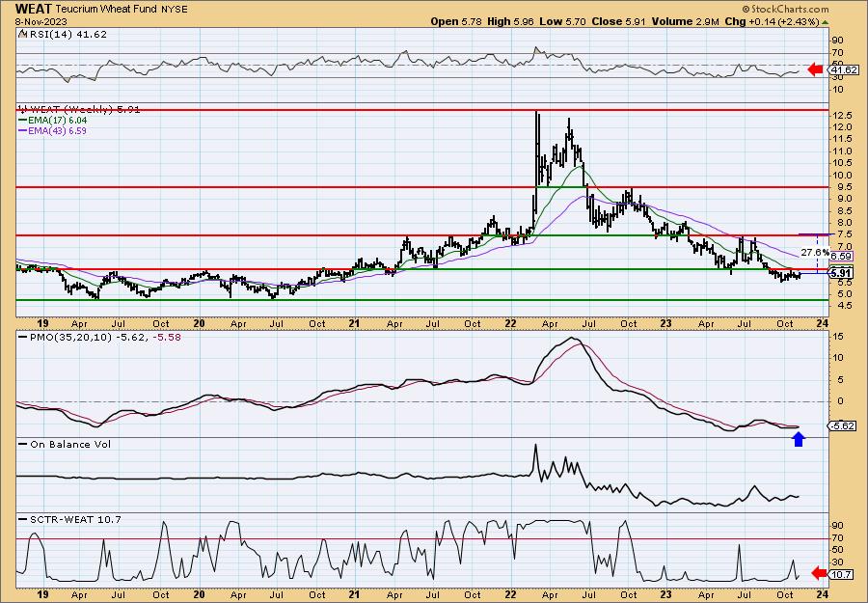868x603 pixels.
Task: Click the Teucrium Wheat Fund name
Action: 107,10
